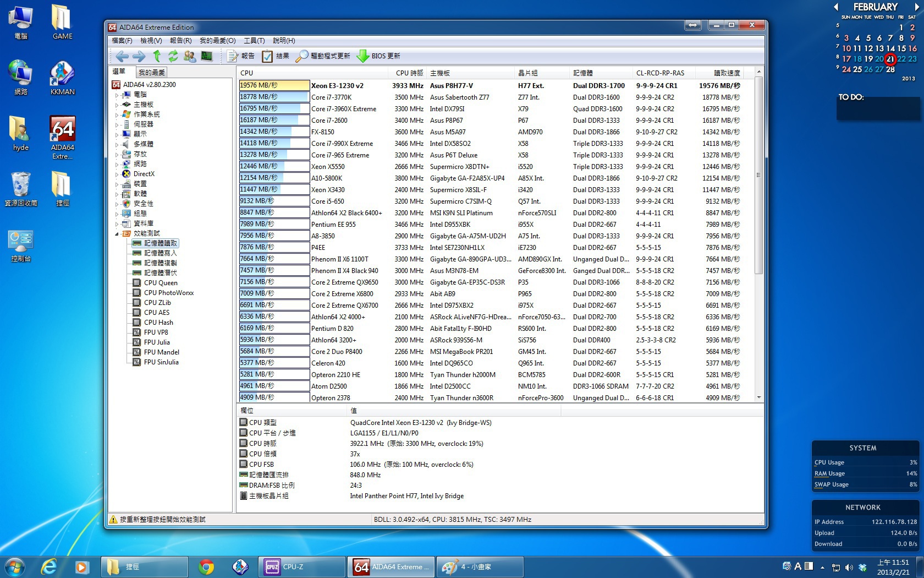
Task: Switch to the 選單 sidebar tab
Action: coord(119,72)
